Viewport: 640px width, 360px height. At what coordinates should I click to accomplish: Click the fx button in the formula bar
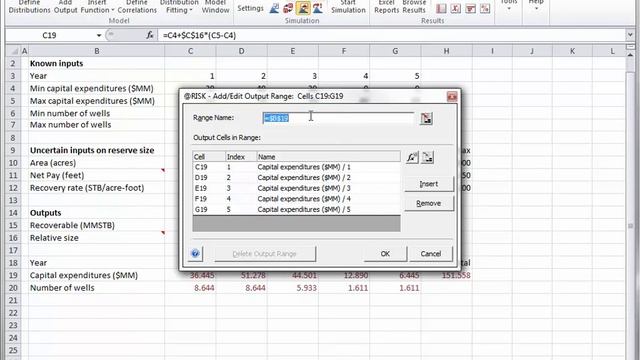coord(150,36)
